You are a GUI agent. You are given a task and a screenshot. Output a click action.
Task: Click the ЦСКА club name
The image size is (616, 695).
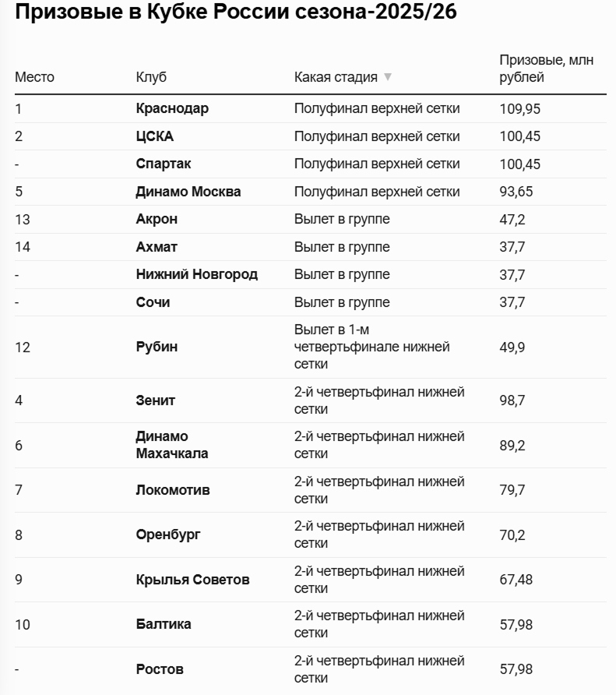point(155,136)
